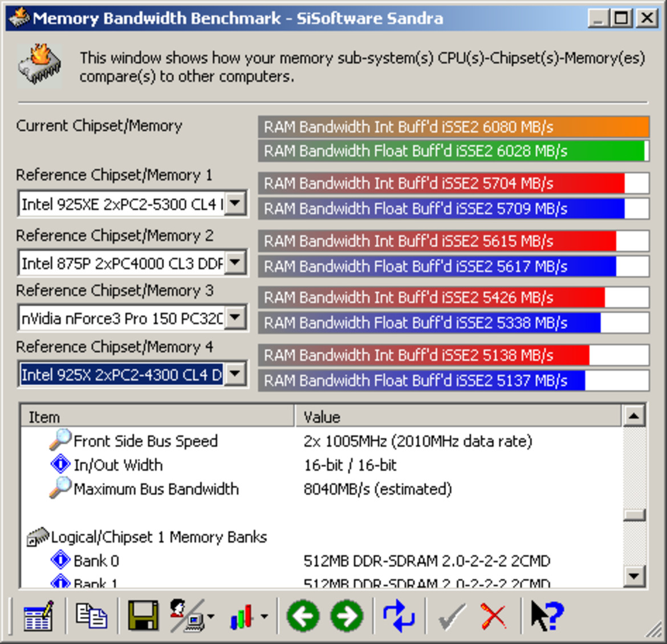
Task: Click the value 16-bit / 16-bit
Action: pyautogui.click(x=349, y=465)
